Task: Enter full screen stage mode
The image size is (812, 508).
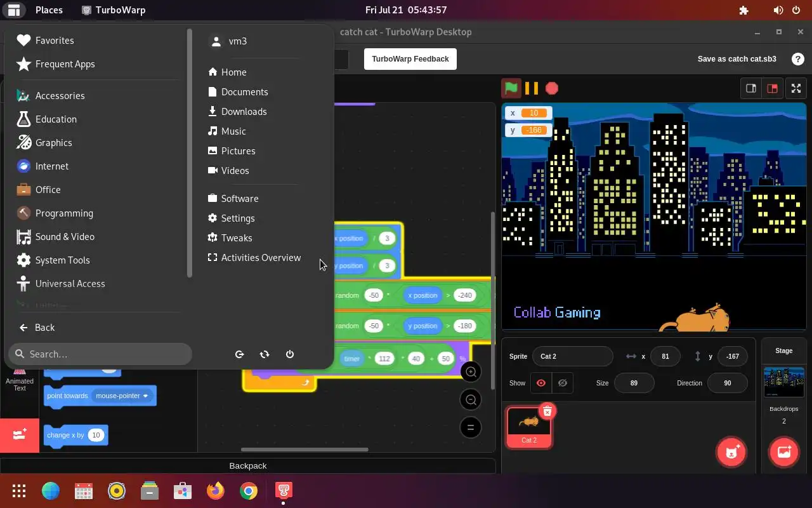Action: (796, 88)
